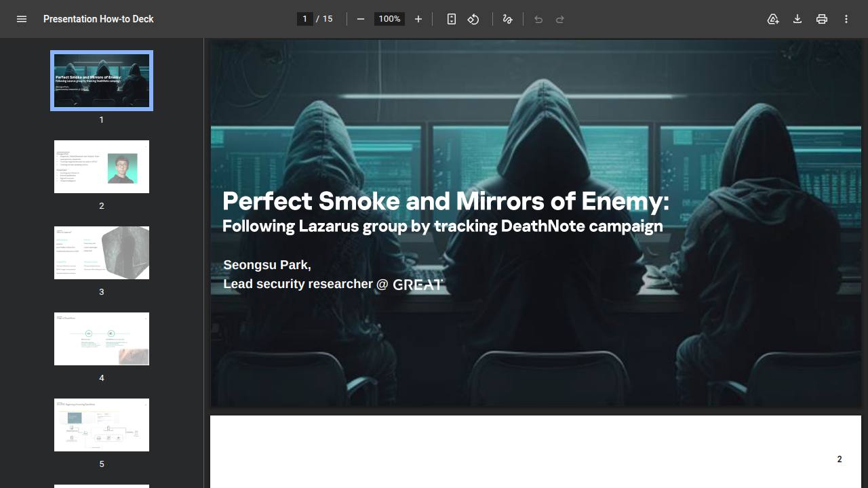Click the zoom out minus icon

click(x=361, y=19)
